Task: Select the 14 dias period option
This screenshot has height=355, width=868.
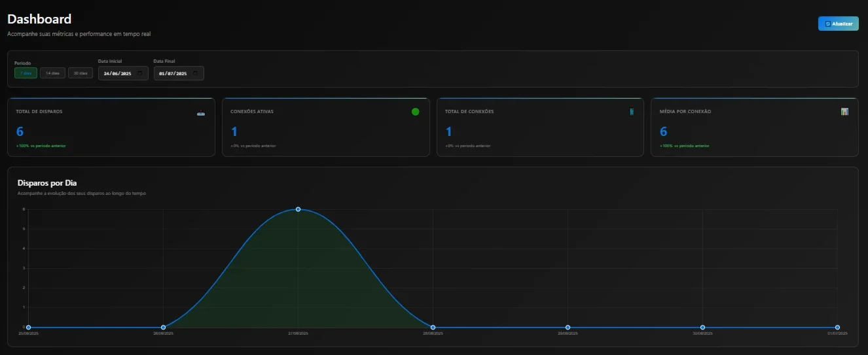Action: [52, 73]
